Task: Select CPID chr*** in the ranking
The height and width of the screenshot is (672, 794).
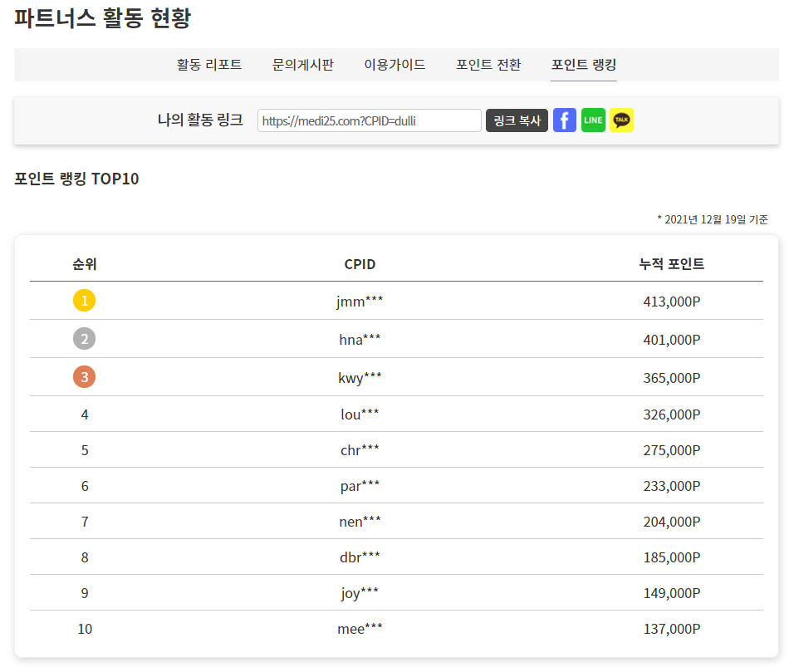Action: click(x=360, y=450)
